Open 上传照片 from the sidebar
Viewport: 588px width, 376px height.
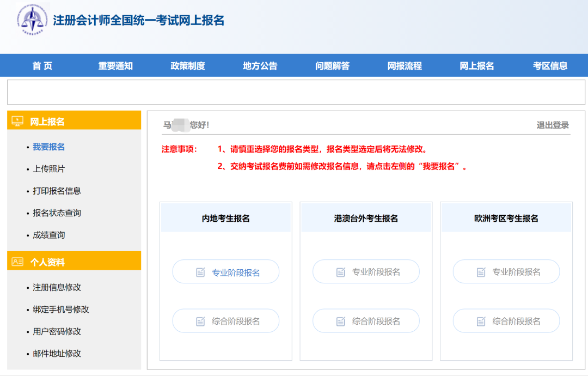pos(49,169)
